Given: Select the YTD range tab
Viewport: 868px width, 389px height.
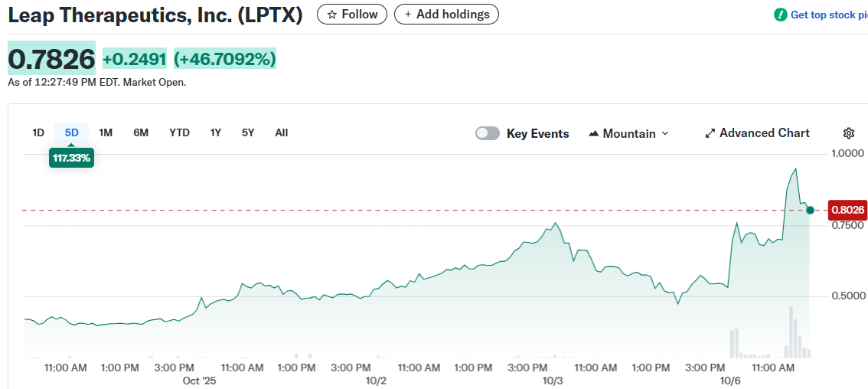Looking at the screenshot, I should pyautogui.click(x=179, y=132).
